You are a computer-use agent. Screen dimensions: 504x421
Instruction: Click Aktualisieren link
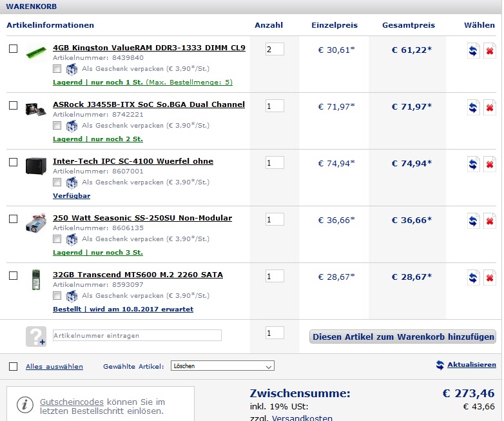[x=472, y=365]
